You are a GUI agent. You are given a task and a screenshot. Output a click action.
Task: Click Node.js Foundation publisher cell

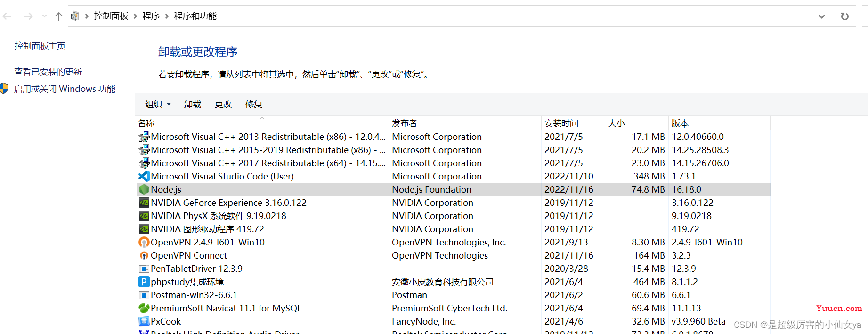pyautogui.click(x=431, y=189)
